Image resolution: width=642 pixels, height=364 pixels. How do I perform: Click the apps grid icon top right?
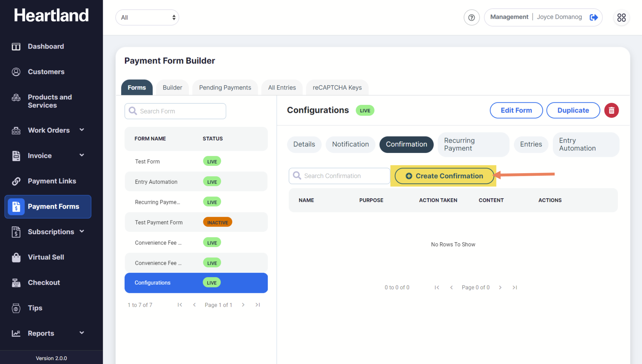pos(621,18)
